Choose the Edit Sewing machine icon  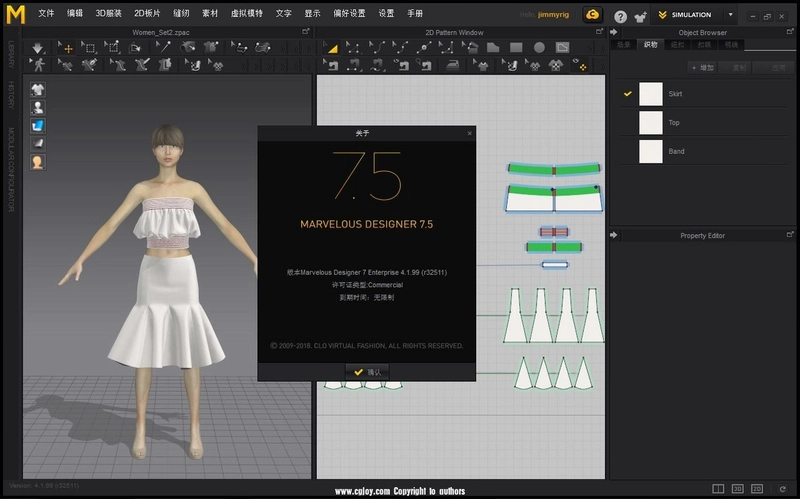point(332,65)
